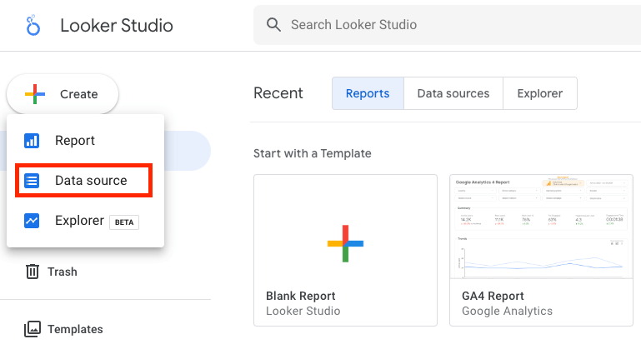Click the blue Report bar-chart icon
Screen dimensions: 641x364
(x=32, y=141)
